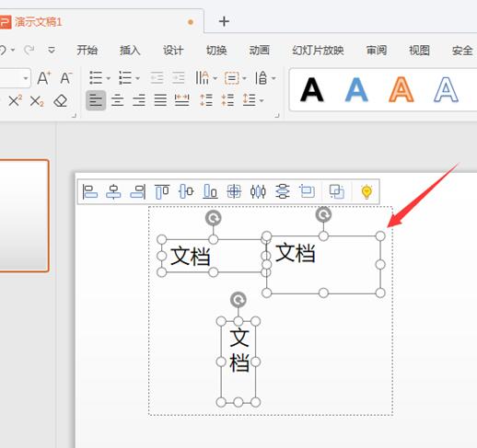This screenshot has height=448, width=477.
Task: Click the align left objects icon
Action: click(x=89, y=192)
